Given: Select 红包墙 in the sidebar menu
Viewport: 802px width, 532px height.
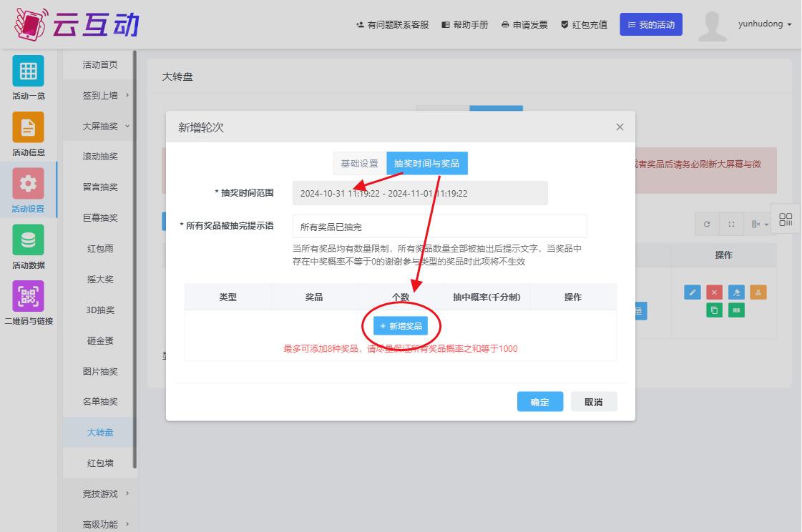Looking at the screenshot, I should 100,463.
